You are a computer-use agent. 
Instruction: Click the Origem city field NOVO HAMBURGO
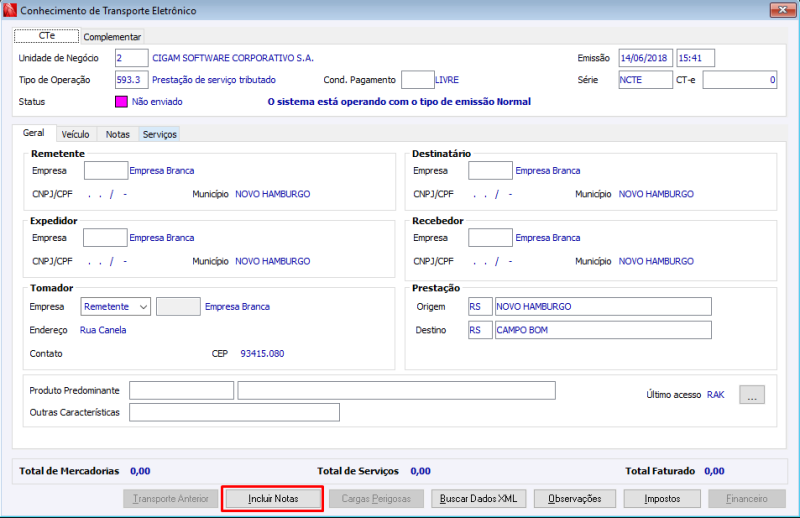click(603, 307)
